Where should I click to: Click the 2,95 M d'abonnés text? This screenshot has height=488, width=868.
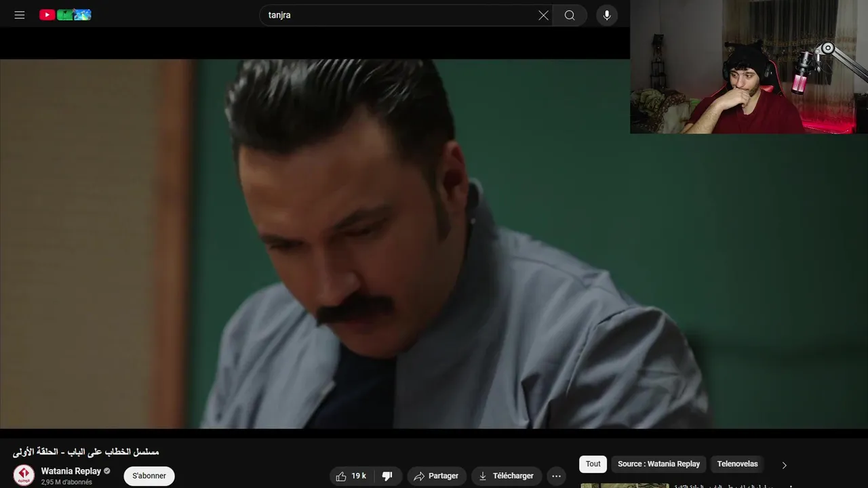pos(66,482)
